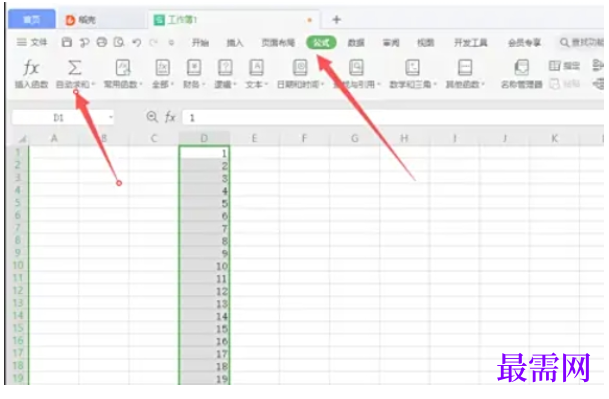This screenshot has height=399, width=609.
Task: Open quick access toolbar customize dropdown
Action: click(171, 42)
